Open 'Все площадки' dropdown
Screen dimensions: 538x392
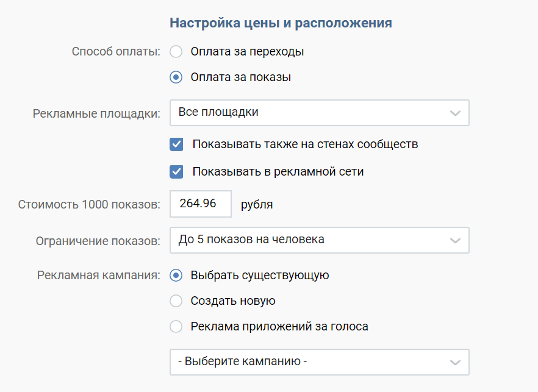311,113
